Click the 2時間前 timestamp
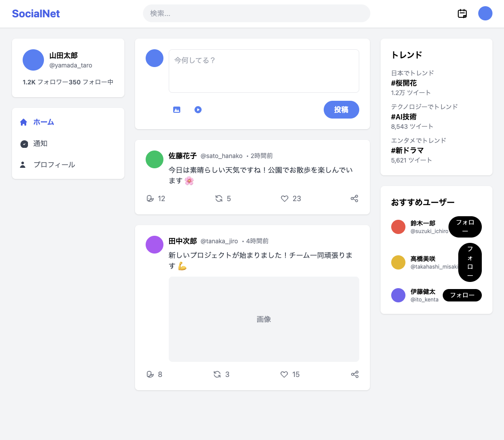Screen dimensions: 504x440 262,156
